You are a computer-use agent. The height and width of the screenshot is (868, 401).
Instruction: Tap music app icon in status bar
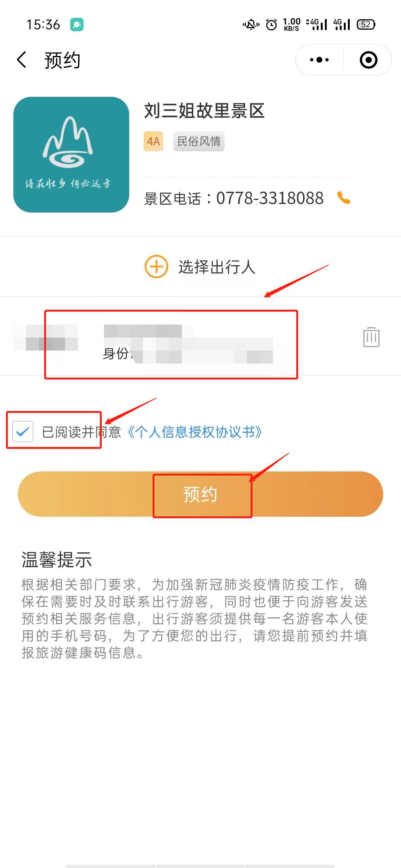[x=77, y=25]
